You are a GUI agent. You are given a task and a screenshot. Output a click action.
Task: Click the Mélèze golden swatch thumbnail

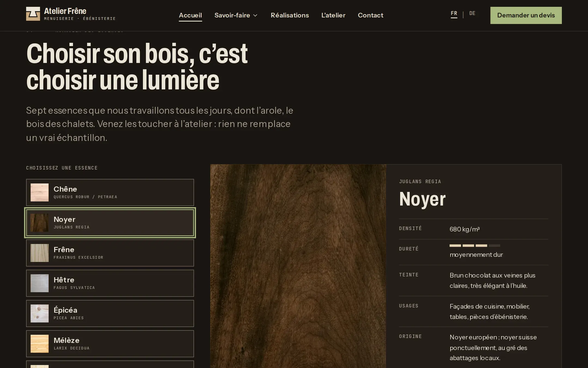(x=39, y=344)
